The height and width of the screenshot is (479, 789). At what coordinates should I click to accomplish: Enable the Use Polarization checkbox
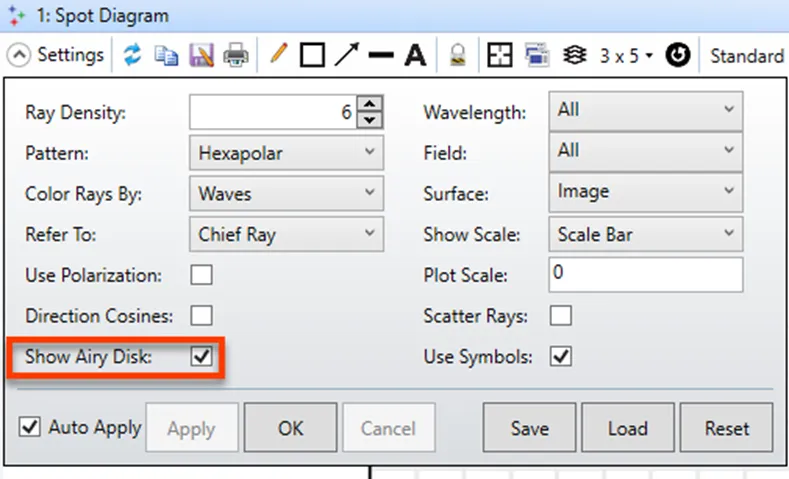(x=201, y=275)
